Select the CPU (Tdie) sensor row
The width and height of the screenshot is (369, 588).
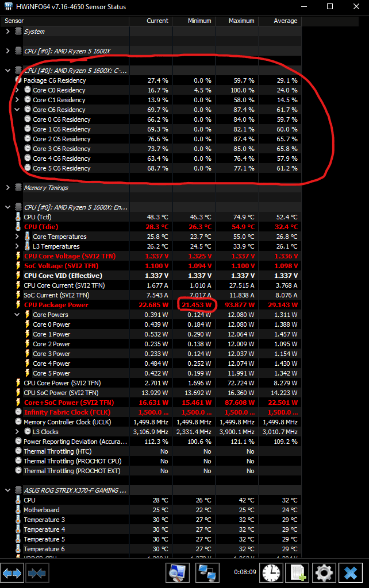click(151, 226)
